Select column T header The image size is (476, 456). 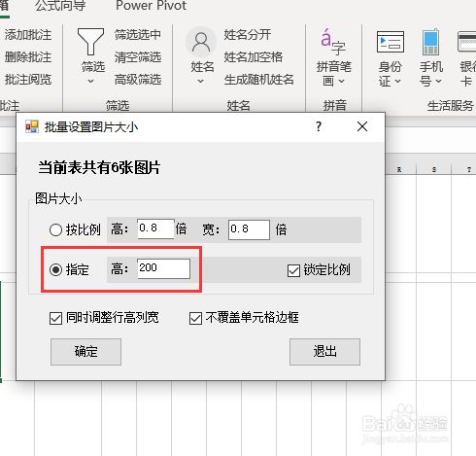pos(468,169)
